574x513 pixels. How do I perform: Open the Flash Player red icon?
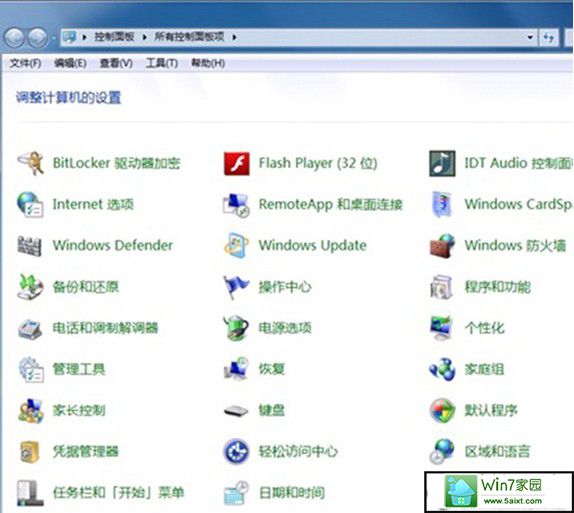236,163
